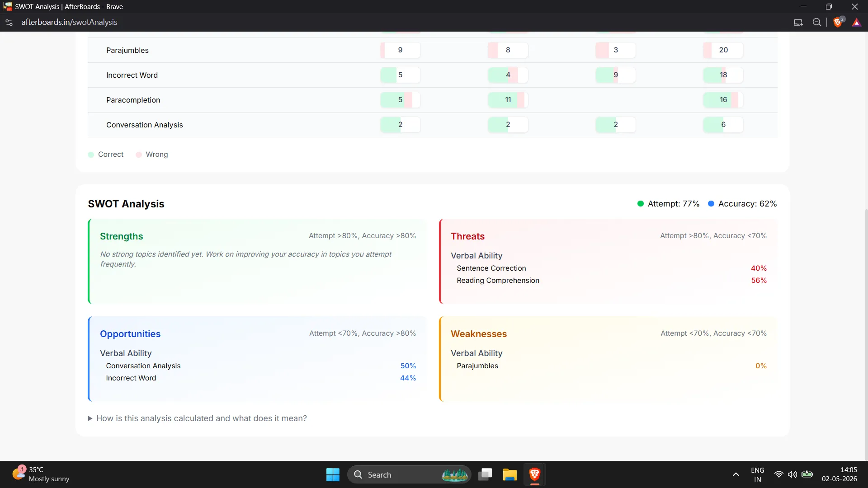This screenshot has width=868, height=488.
Task: Open Task View on taskbar
Action: coord(486,474)
